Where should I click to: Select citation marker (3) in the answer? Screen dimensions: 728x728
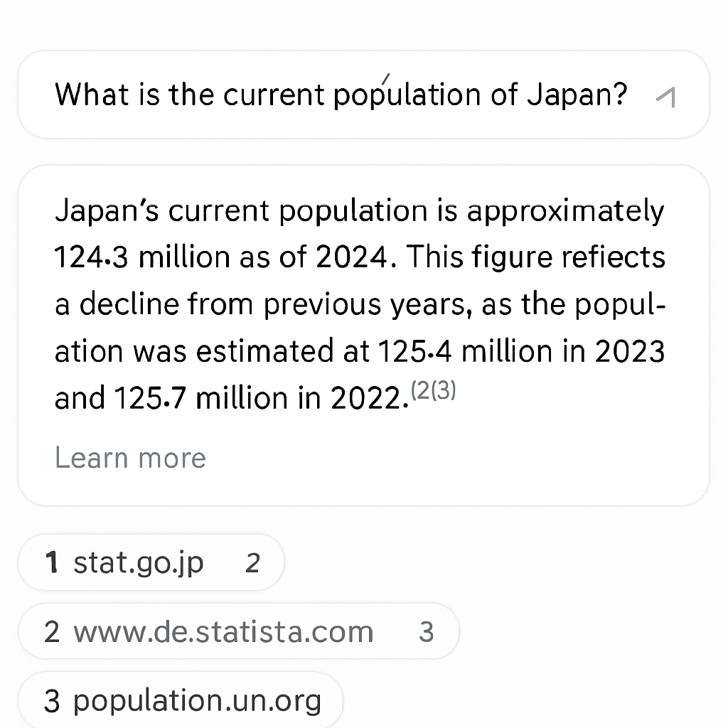click(x=446, y=390)
